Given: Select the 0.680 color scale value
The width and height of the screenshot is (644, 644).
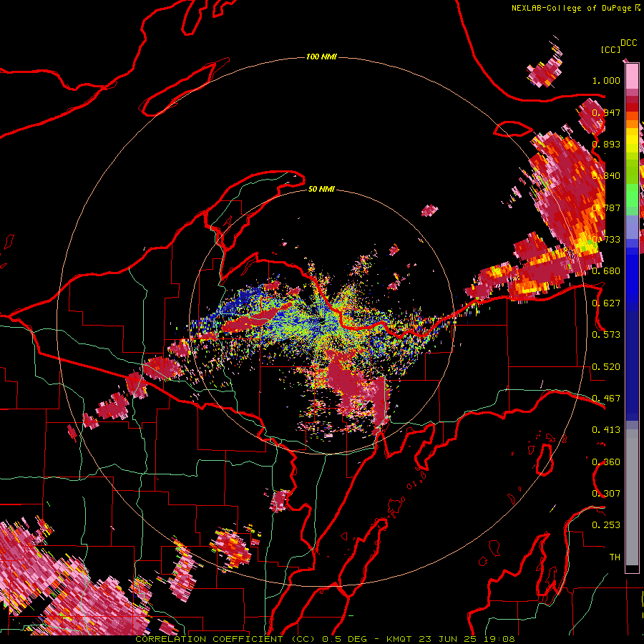Looking at the screenshot, I should [x=606, y=271].
